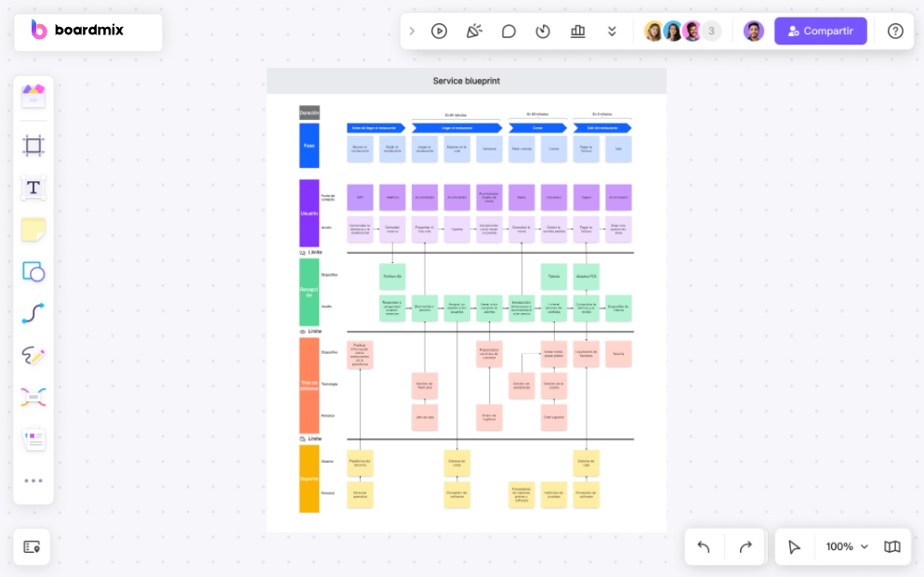Image resolution: width=924 pixels, height=577 pixels.
Task: Activate the pen drawing tool
Action: click(x=33, y=355)
